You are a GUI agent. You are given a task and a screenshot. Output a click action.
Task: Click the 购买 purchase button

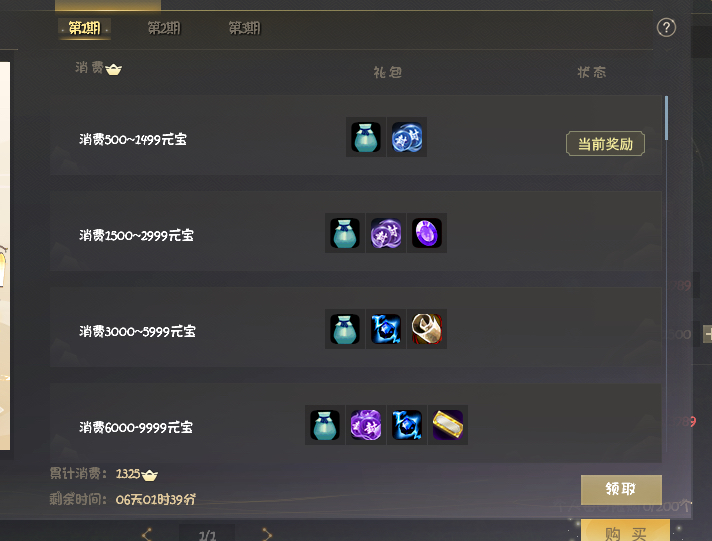point(625,531)
